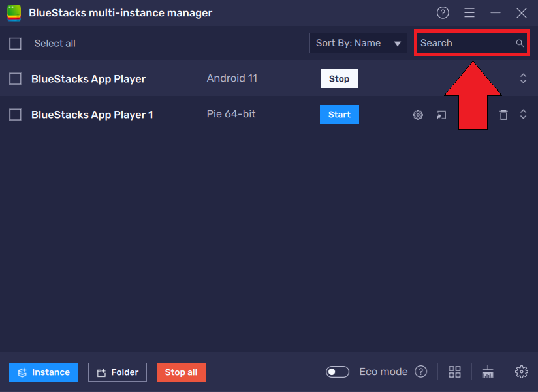Stop the running BlueStacks App Player
Viewport: 538px width, 392px height.
339,78
